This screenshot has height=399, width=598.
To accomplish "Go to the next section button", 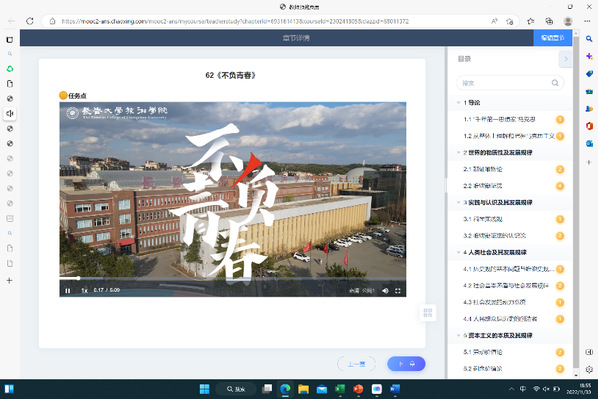I will [406, 364].
